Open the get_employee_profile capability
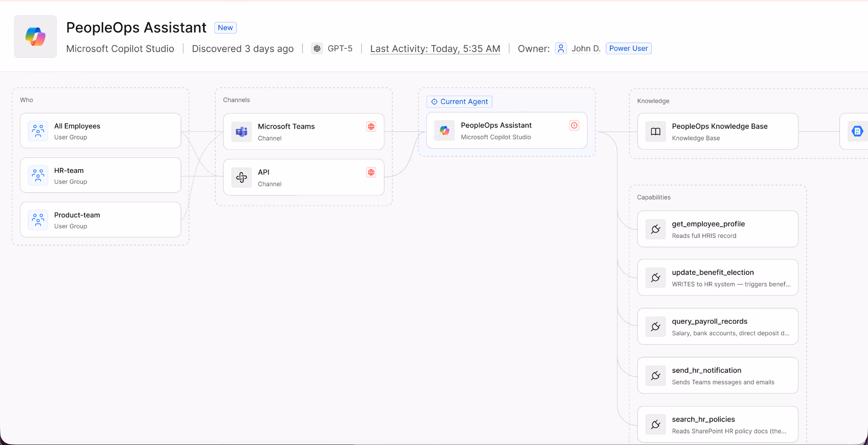The width and height of the screenshot is (868, 445). 718,229
